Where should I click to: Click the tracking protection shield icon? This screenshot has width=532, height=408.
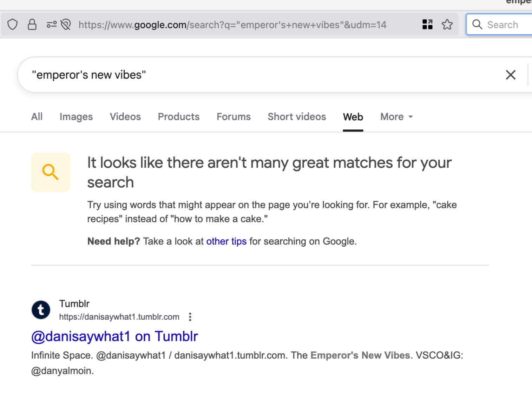(x=13, y=25)
